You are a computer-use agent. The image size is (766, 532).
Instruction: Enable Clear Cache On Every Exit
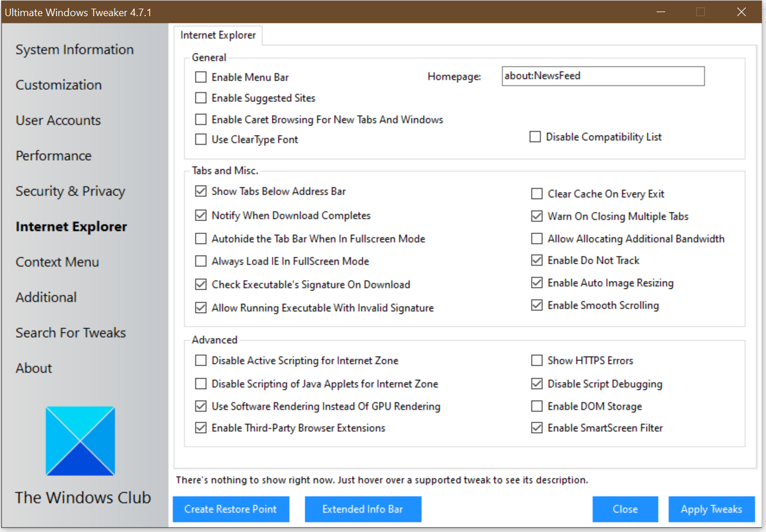coord(537,194)
